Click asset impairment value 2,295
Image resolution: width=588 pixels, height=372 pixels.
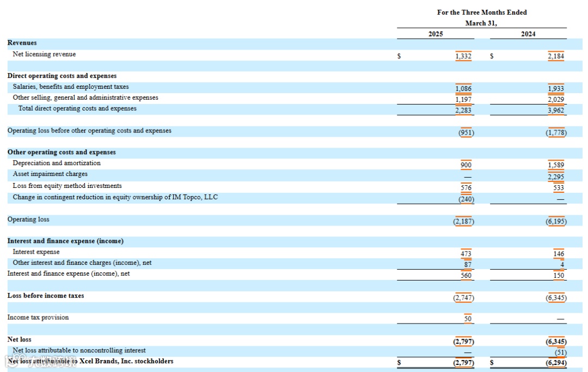[x=556, y=177]
